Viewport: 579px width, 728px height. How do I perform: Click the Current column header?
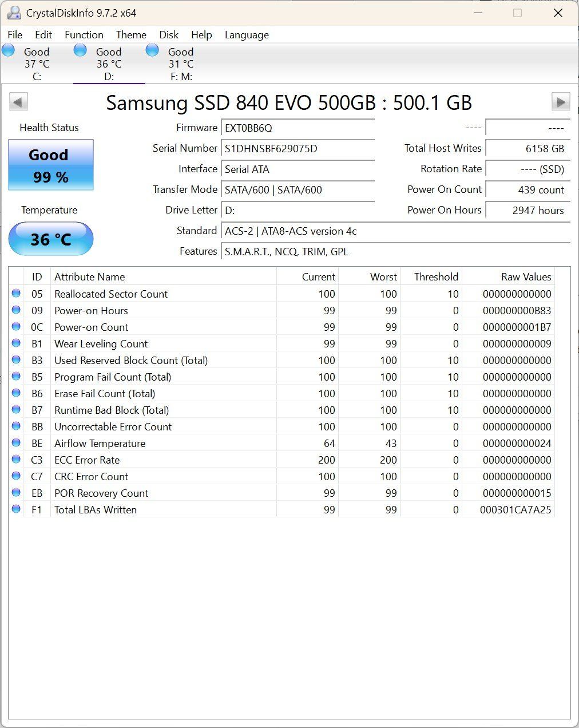pos(308,277)
